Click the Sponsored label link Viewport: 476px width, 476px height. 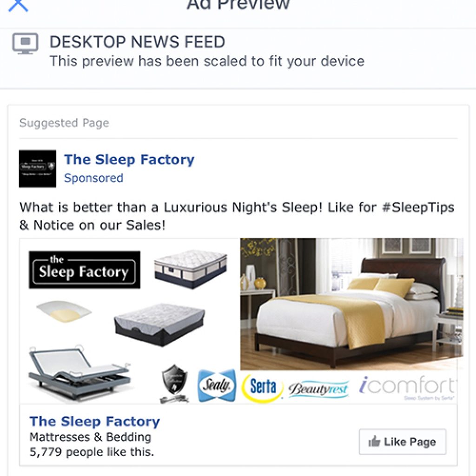tap(93, 178)
